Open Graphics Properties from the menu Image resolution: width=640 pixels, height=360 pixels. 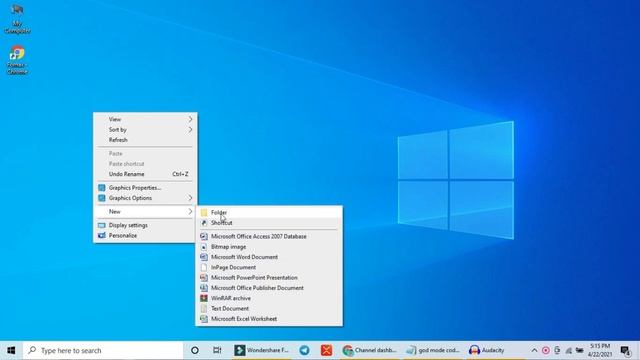click(x=145, y=188)
